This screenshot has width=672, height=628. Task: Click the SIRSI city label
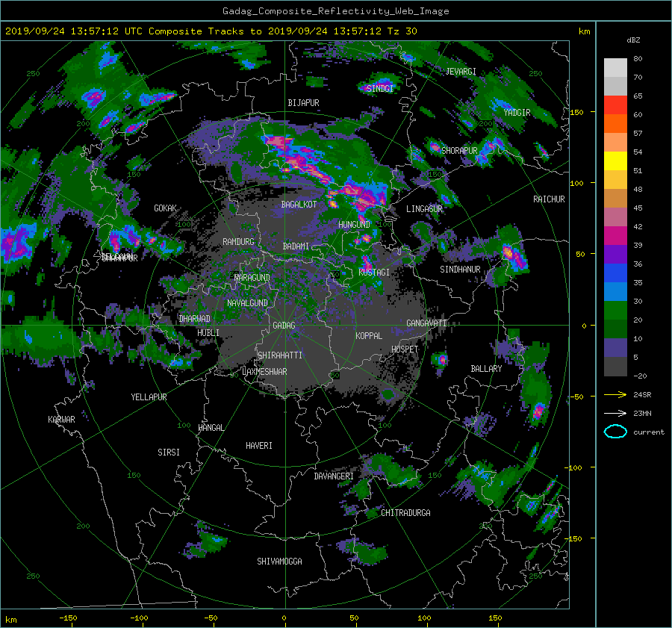coord(169,453)
